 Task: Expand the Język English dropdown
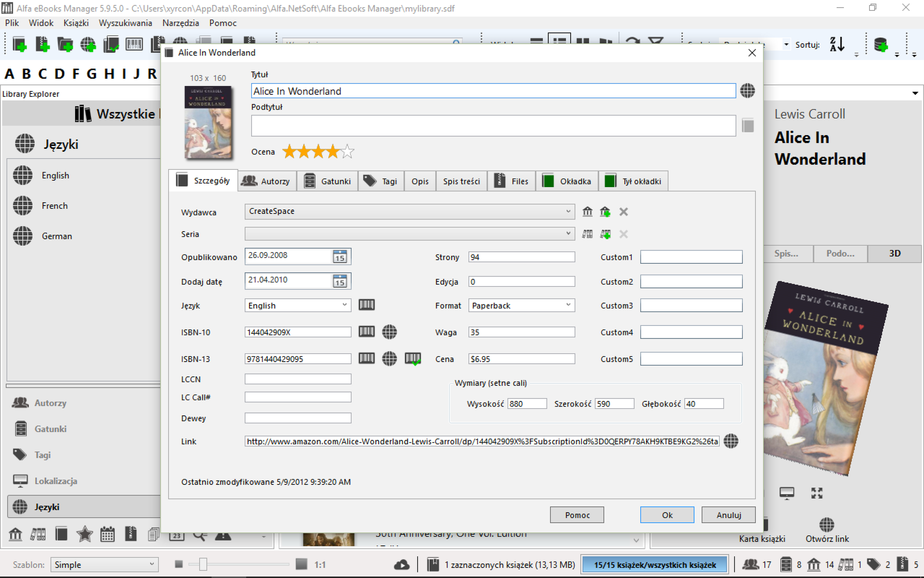pos(344,305)
